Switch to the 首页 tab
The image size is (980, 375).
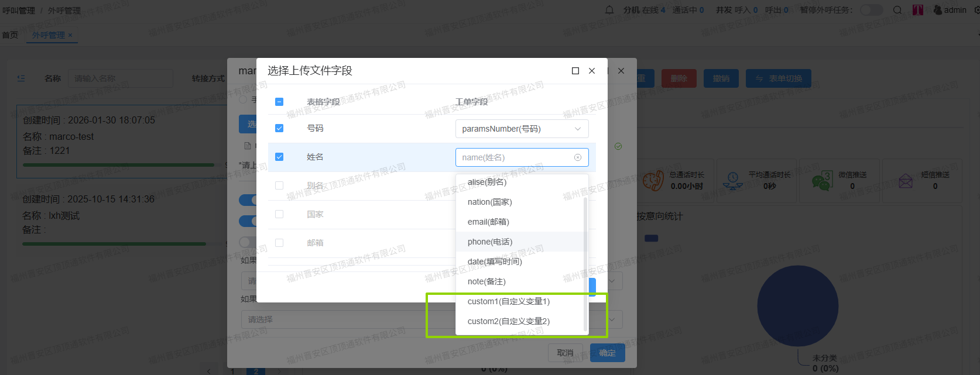tap(10, 35)
